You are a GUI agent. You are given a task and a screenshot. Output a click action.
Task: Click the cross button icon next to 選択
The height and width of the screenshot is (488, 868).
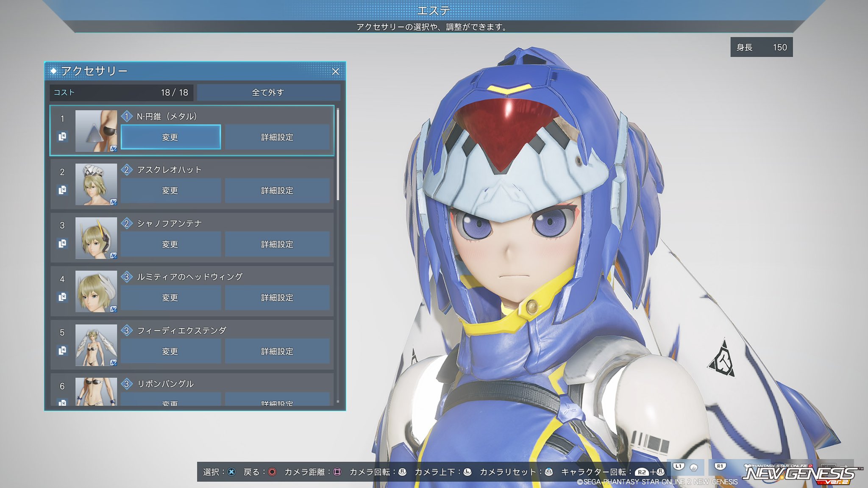(x=231, y=472)
